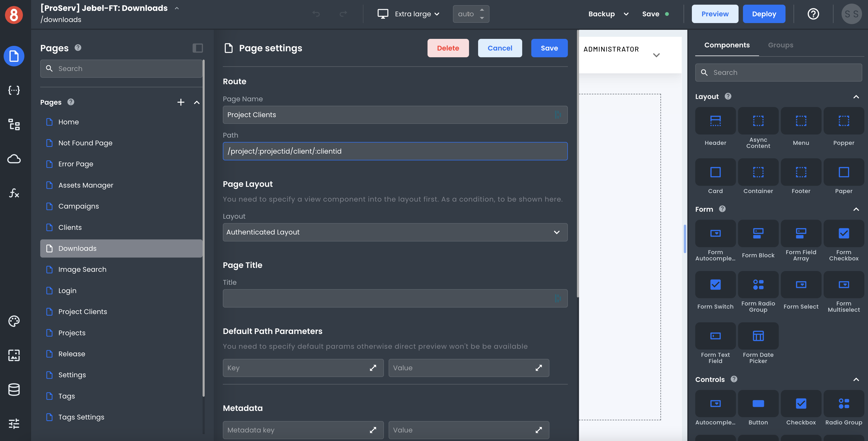Click the Page Name input field
This screenshot has height=441, width=868.
point(395,114)
